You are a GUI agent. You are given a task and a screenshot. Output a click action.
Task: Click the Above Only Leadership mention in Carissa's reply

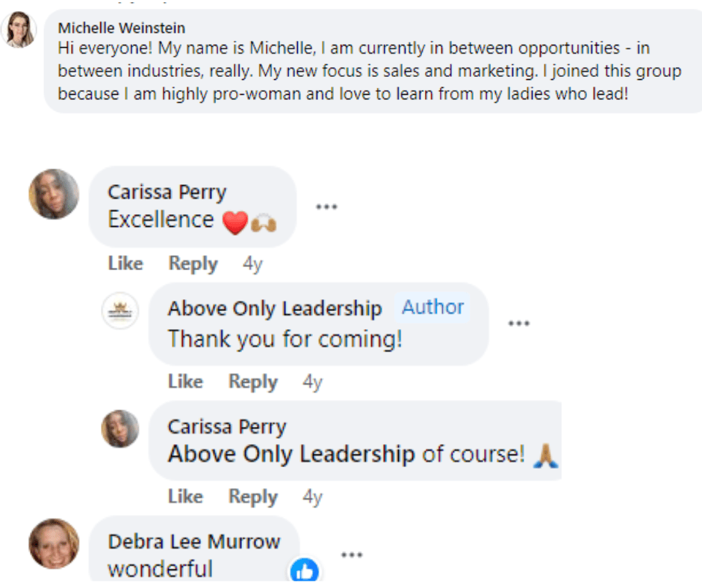pos(291,454)
